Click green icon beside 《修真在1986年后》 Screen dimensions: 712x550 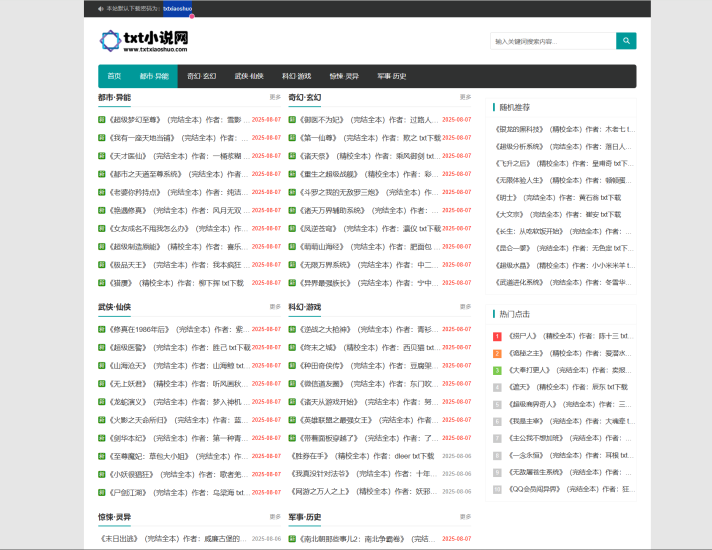101,329
